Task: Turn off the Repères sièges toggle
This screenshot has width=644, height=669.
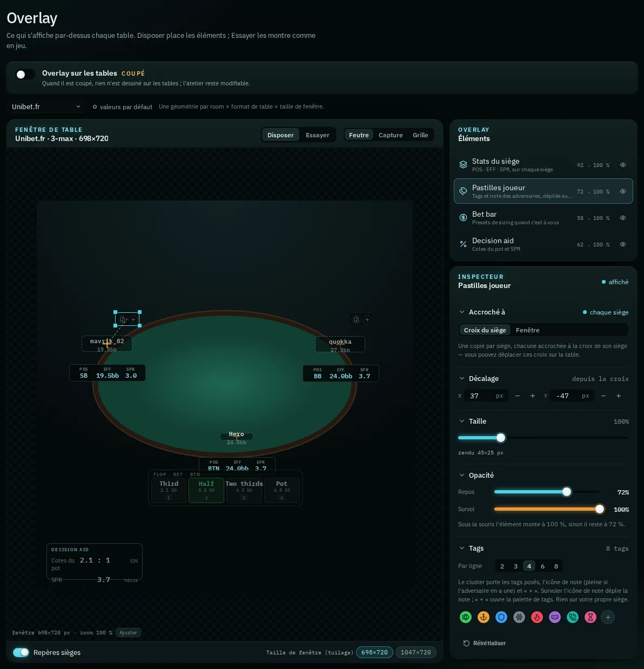Action: click(21, 652)
